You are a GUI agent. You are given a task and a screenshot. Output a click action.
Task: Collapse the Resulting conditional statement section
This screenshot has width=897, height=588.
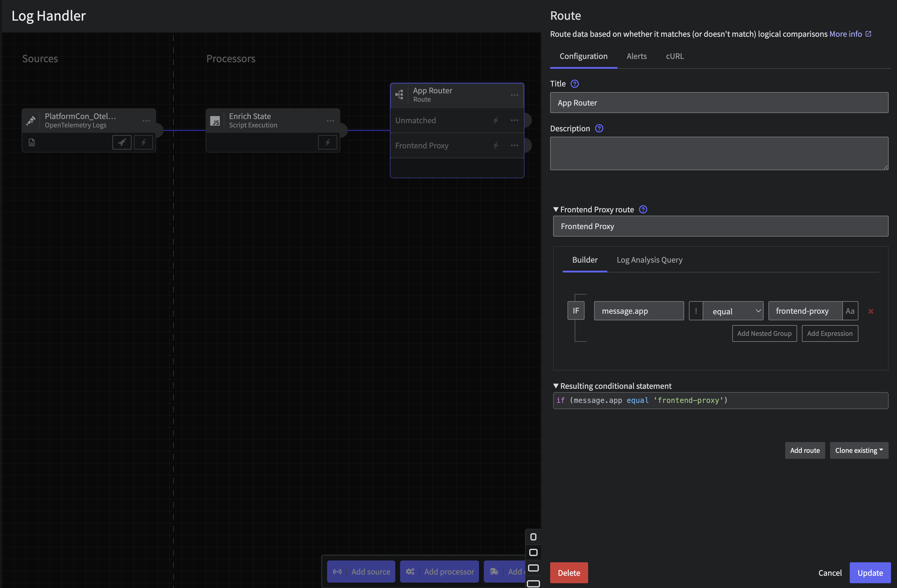pos(556,386)
